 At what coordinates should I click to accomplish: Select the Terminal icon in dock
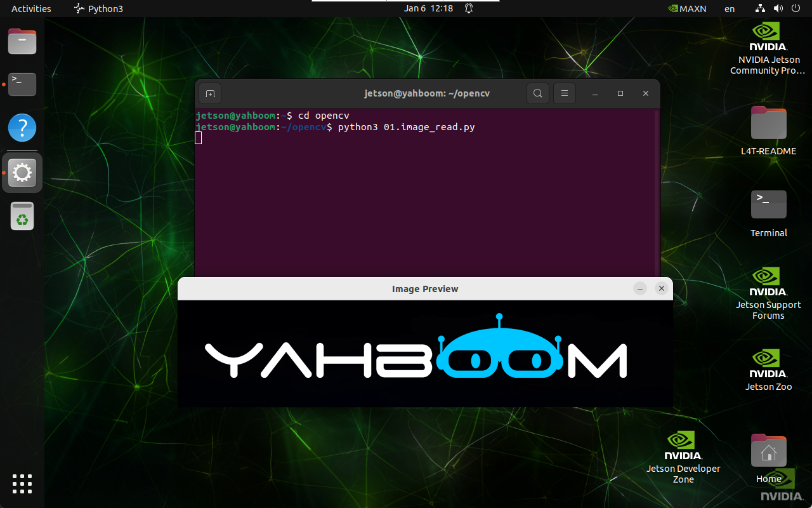22,84
